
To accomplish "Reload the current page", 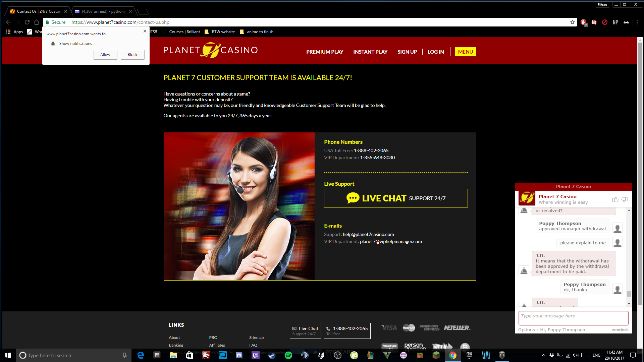I will pos(27,22).
